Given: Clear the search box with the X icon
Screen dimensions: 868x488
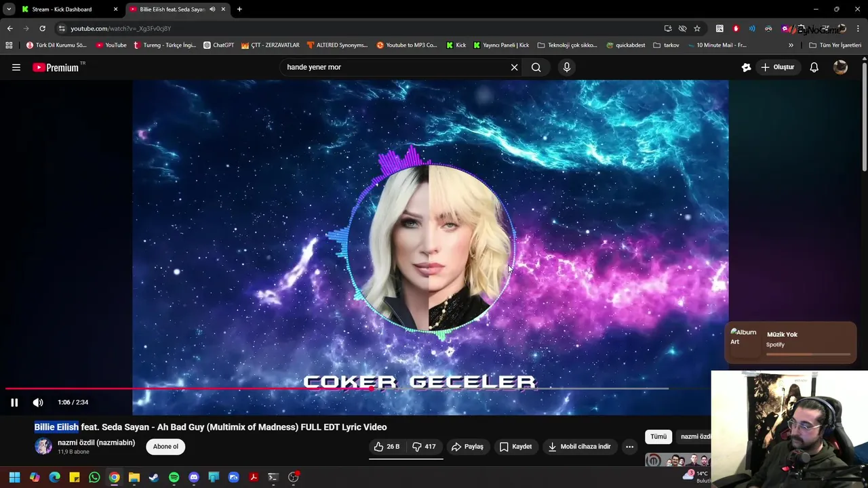Looking at the screenshot, I should pyautogui.click(x=514, y=67).
